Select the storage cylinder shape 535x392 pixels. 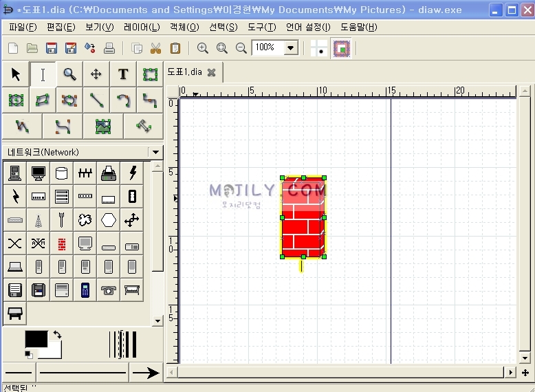click(62, 173)
